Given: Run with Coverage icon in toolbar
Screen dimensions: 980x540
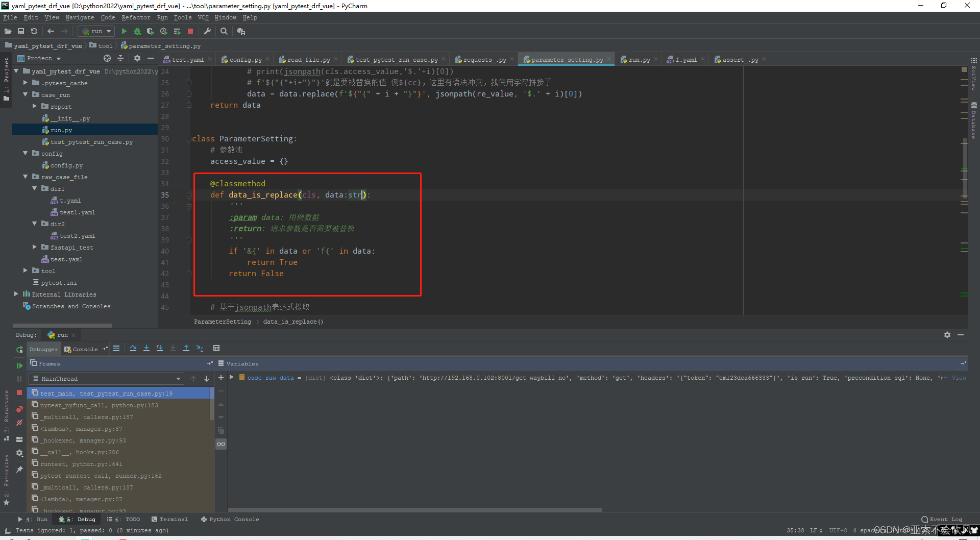Looking at the screenshot, I should click(151, 31).
